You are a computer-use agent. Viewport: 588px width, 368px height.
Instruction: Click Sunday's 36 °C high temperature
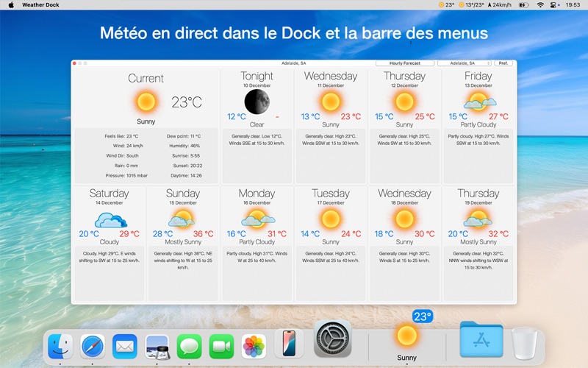click(x=204, y=233)
